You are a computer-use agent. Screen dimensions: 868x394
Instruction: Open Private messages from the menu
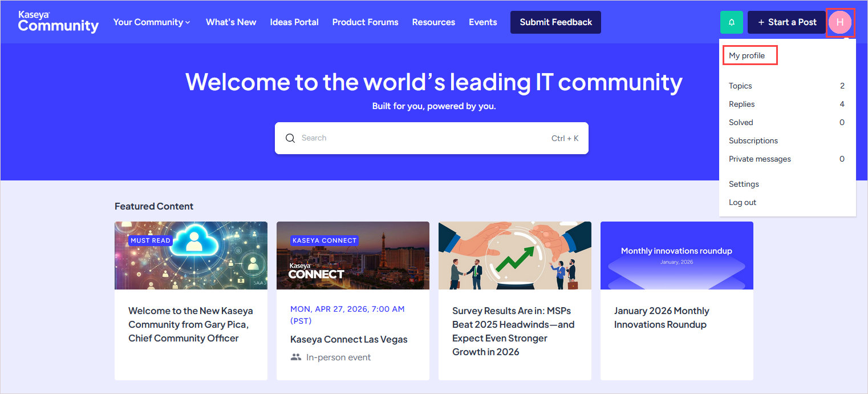point(760,159)
